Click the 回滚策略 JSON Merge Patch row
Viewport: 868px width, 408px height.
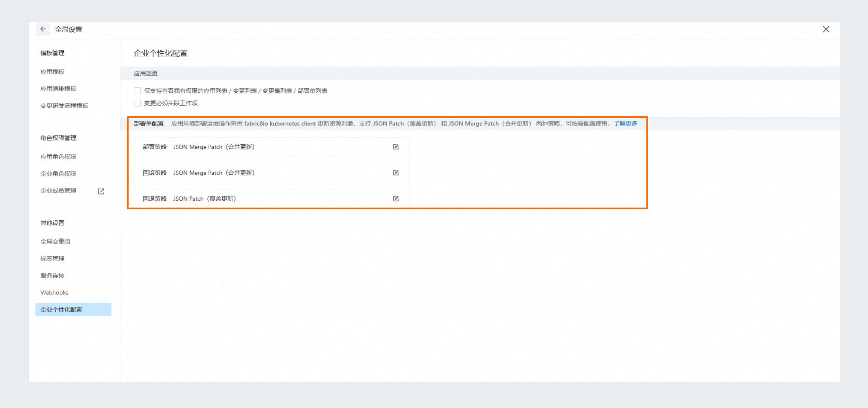[272, 173]
